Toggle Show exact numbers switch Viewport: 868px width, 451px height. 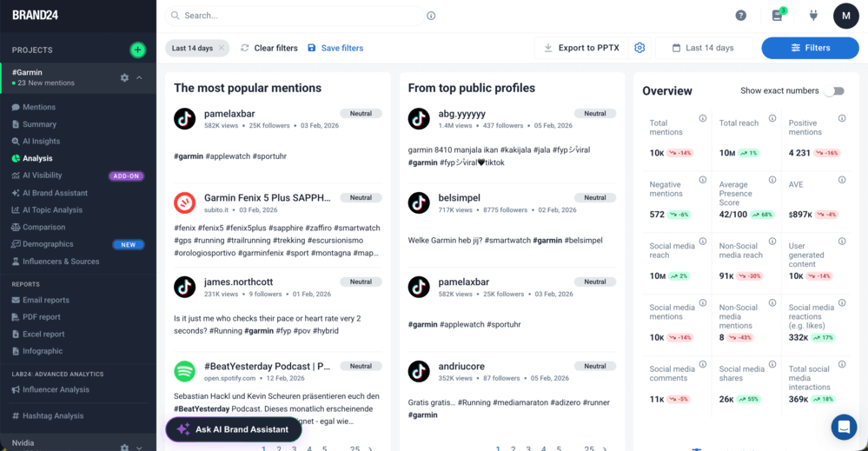click(835, 90)
